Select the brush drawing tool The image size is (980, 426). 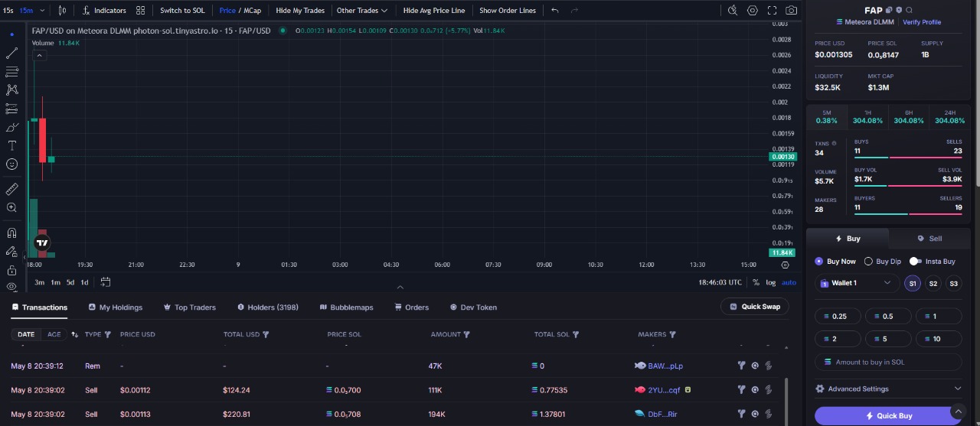(11, 127)
